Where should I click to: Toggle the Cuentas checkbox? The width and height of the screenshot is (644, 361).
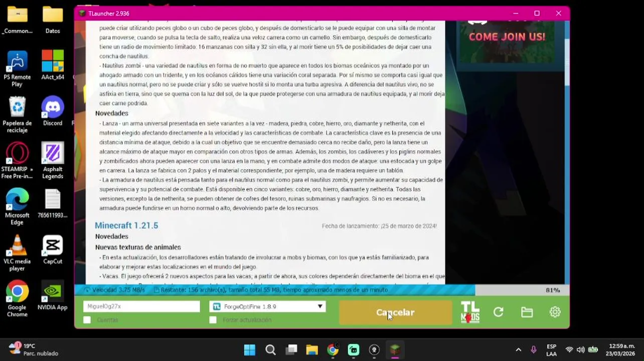[x=87, y=320]
